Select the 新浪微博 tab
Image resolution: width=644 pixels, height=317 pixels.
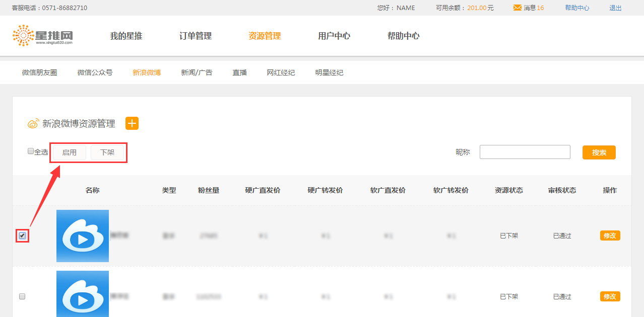coord(147,72)
